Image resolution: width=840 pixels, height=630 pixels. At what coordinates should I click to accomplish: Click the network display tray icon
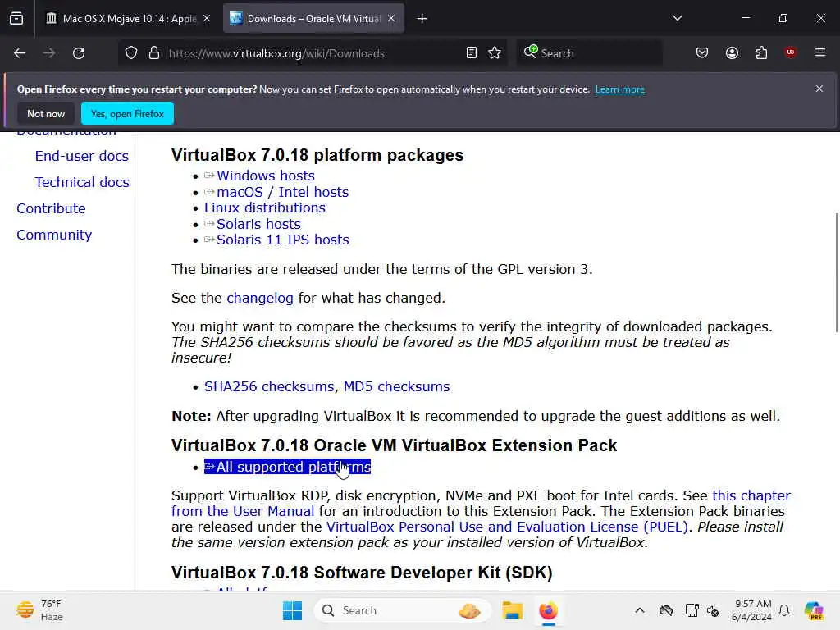coord(692,610)
